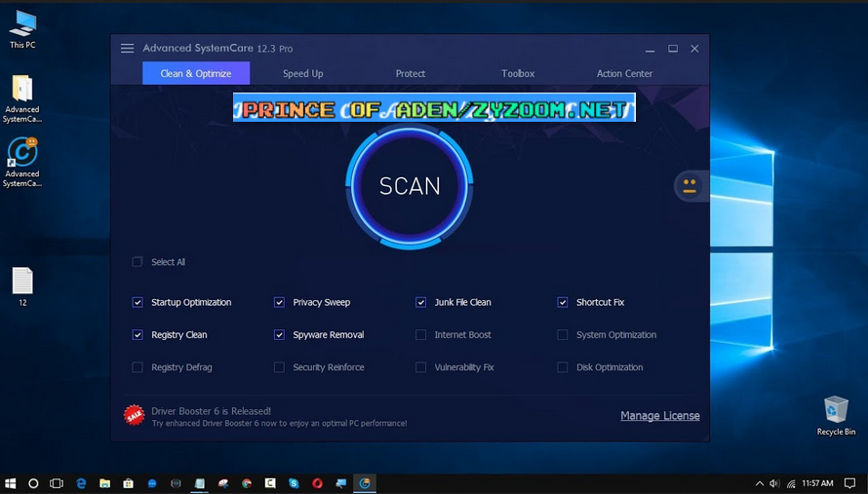This screenshot has width=868, height=494.
Task: Open the Wi-Fi network tray icon
Action: click(x=791, y=483)
